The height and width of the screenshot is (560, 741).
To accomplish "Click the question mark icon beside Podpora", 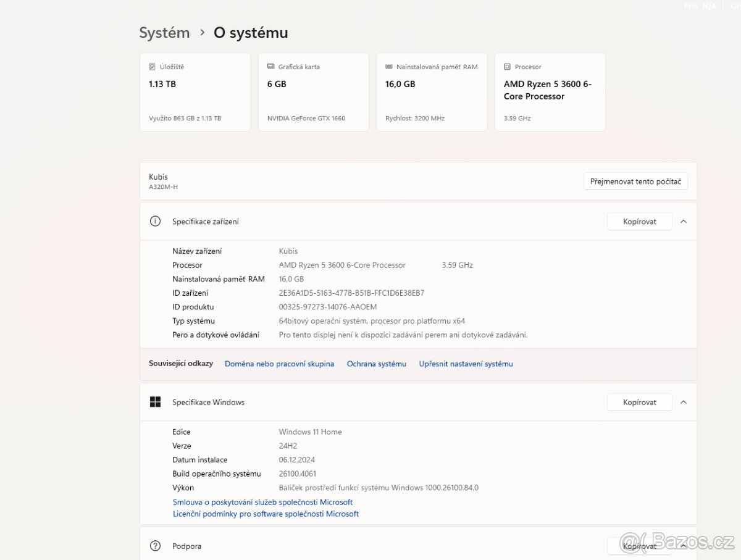I will [155, 546].
